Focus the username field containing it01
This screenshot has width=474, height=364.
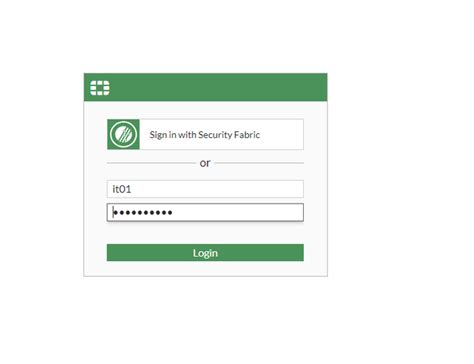[x=205, y=189]
